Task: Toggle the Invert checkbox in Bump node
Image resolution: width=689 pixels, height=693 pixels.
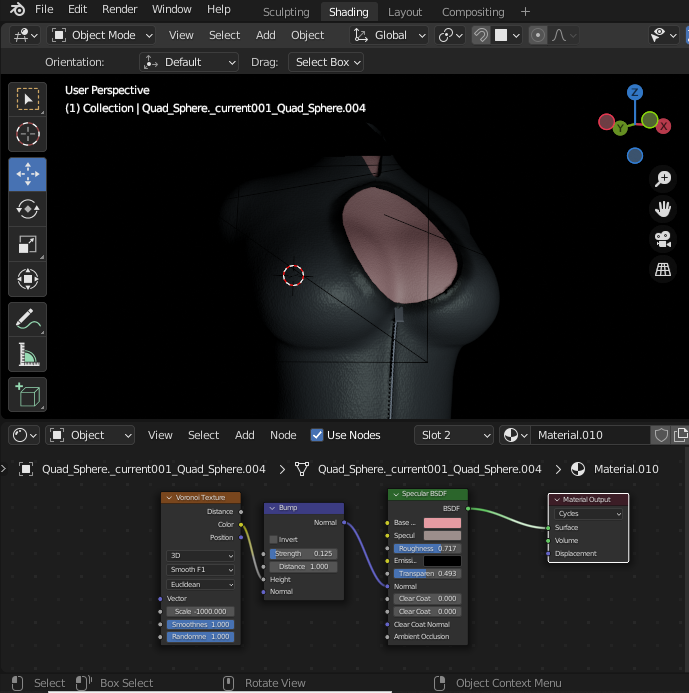Action: pos(274,540)
